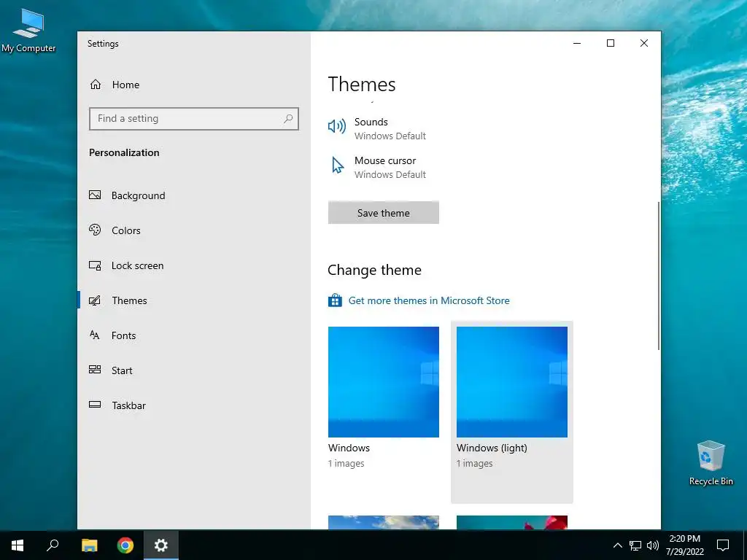Maximize the Settings window
Viewport: 747px width, 560px height.
(611, 43)
